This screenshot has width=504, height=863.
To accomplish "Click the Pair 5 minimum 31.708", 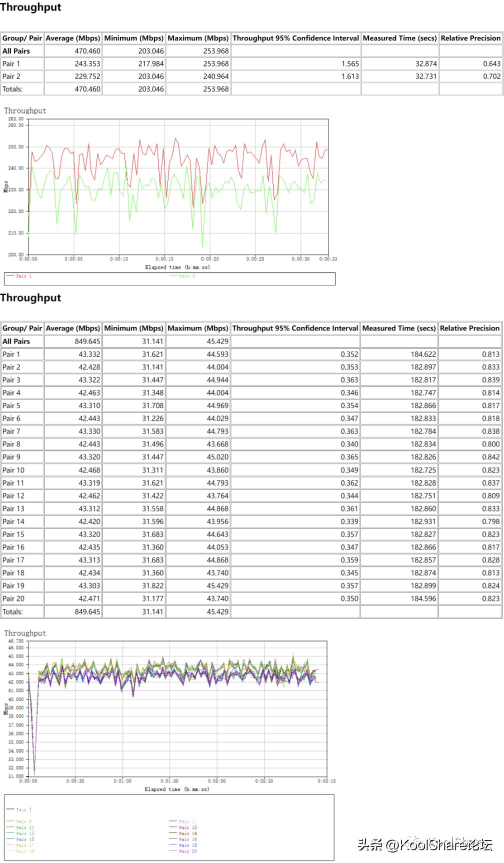I will coord(152,405).
